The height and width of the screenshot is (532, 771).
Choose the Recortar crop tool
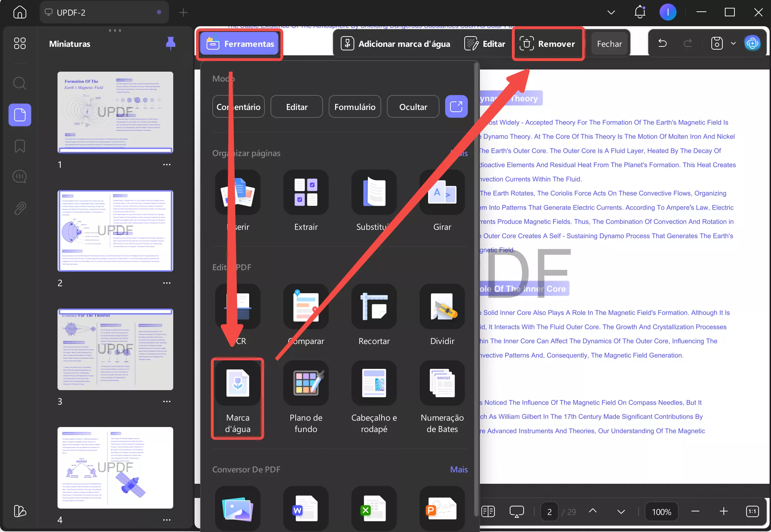374,307
